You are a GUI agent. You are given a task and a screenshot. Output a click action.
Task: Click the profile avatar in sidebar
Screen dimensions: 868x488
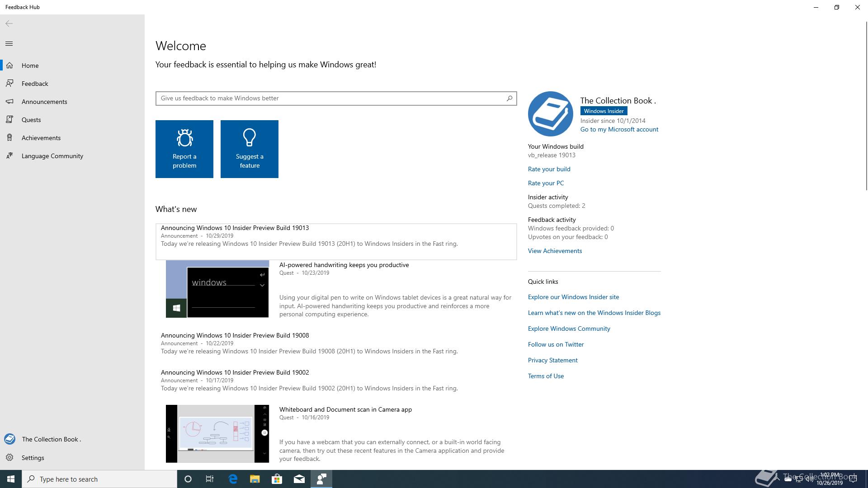[9, 439]
